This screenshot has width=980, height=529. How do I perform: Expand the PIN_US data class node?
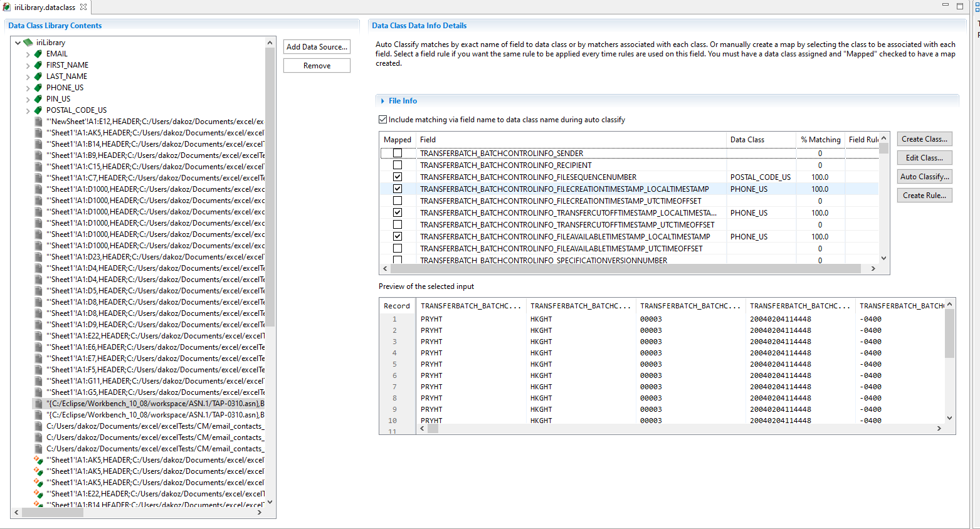pyautogui.click(x=28, y=100)
